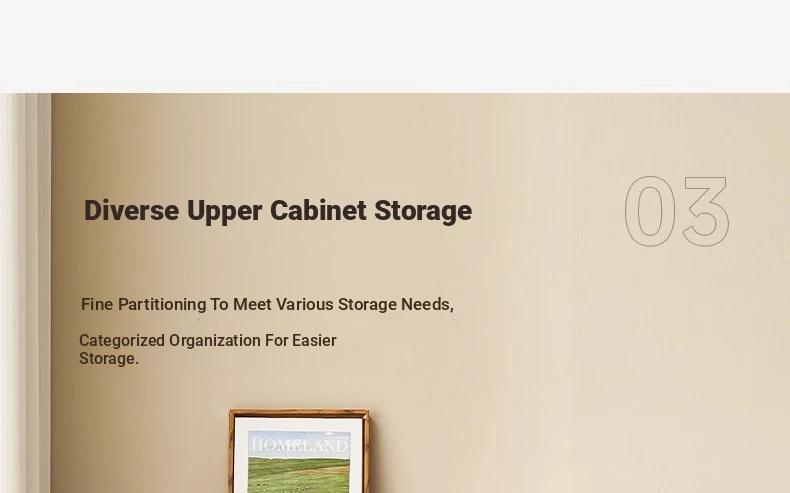Click the word 'Upper' in the heading
This screenshot has width=790, height=493.
[x=224, y=213]
